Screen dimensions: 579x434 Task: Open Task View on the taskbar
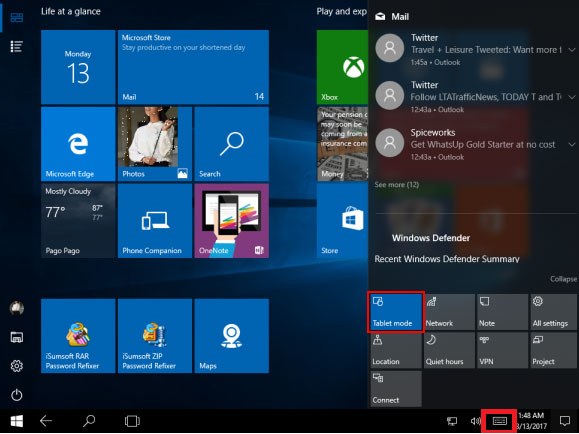pyautogui.click(x=132, y=421)
